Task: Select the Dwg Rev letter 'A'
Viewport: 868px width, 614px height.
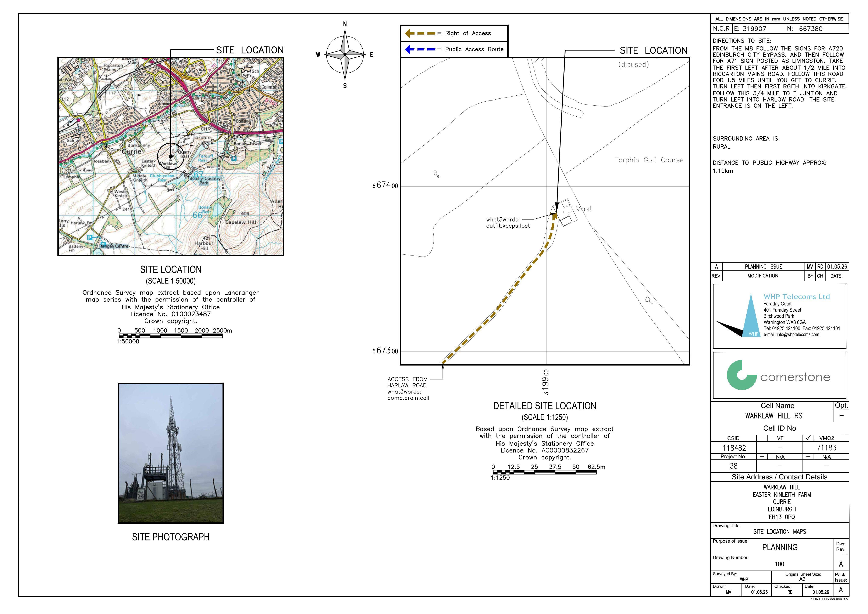Action: 841,564
